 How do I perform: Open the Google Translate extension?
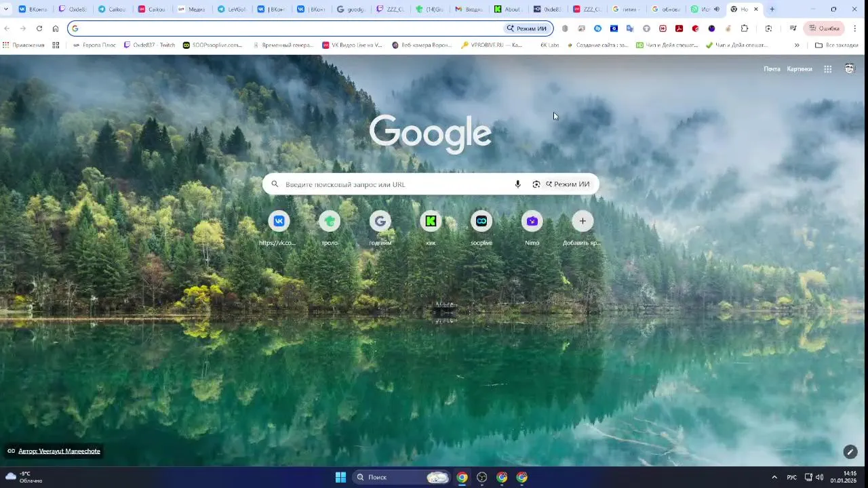(630, 28)
